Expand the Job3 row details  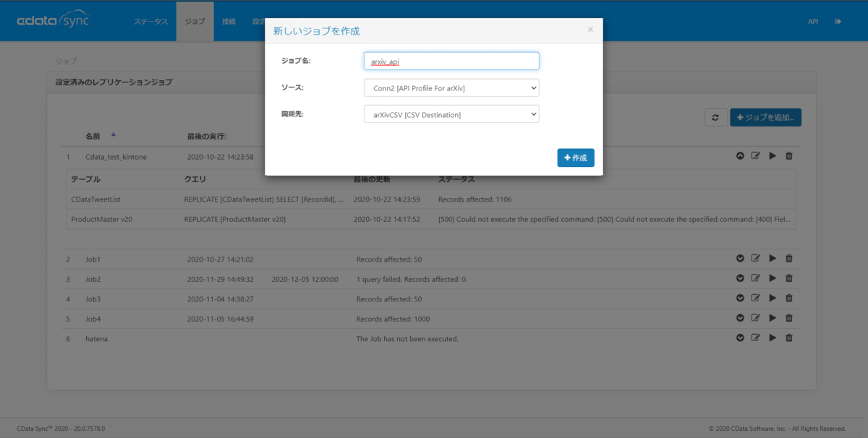tap(740, 298)
